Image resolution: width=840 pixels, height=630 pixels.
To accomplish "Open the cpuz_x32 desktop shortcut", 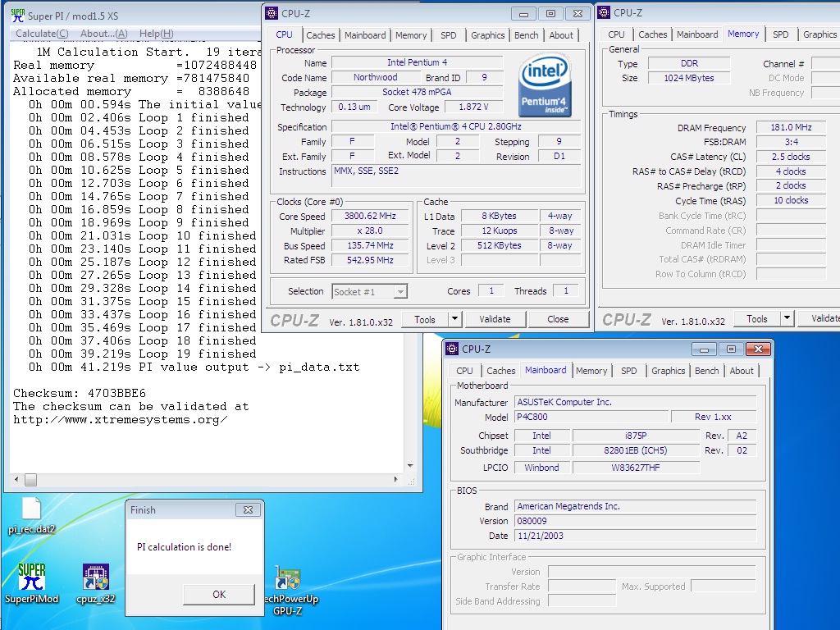I will click(x=96, y=584).
